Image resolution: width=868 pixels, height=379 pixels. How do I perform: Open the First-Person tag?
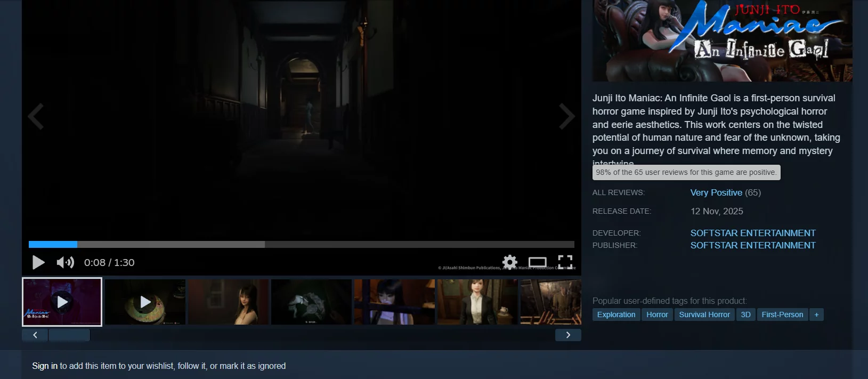pos(782,315)
